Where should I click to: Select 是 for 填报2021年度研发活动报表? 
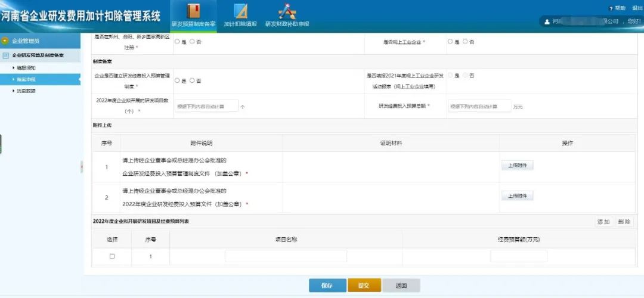[450, 75]
